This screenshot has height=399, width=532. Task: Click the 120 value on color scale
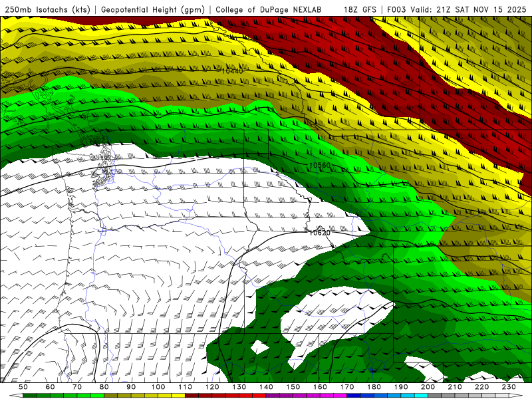click(x=212, y=387)
